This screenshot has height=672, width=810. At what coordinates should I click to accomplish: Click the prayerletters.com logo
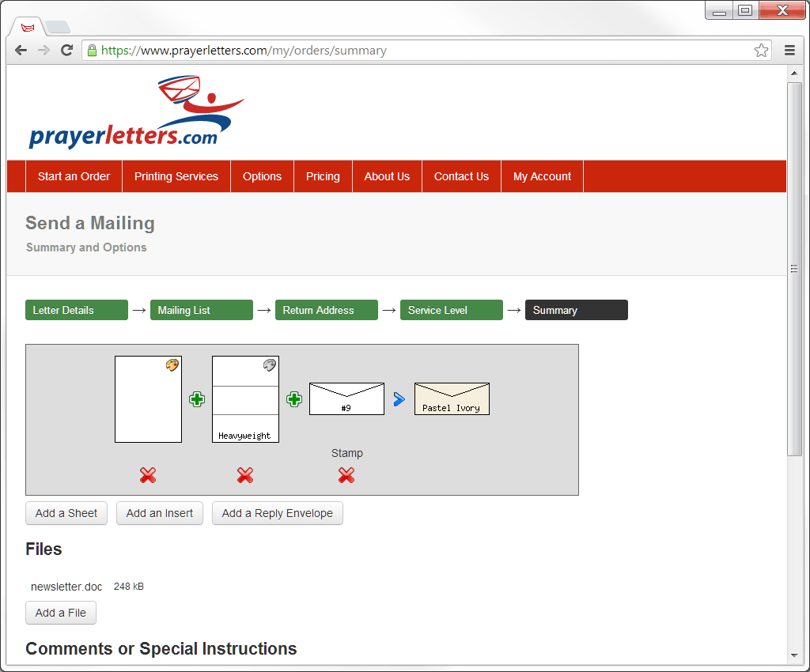coord(136,112)
